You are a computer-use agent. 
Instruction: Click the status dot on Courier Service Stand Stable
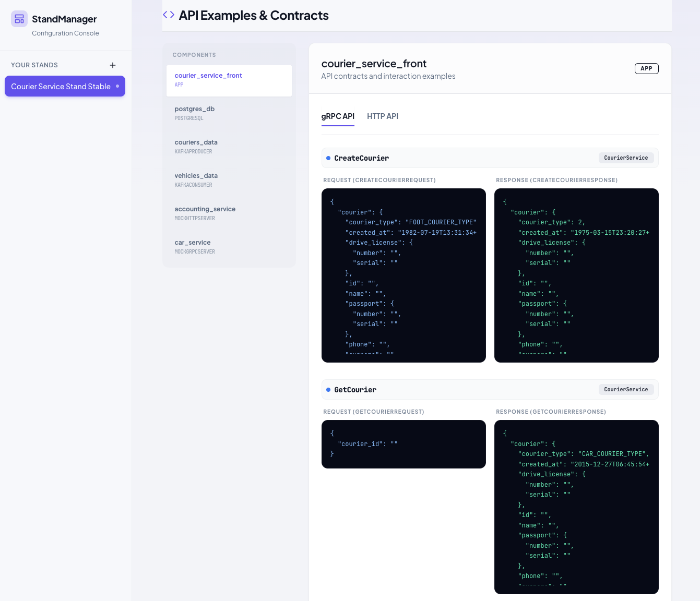[117, 86]
